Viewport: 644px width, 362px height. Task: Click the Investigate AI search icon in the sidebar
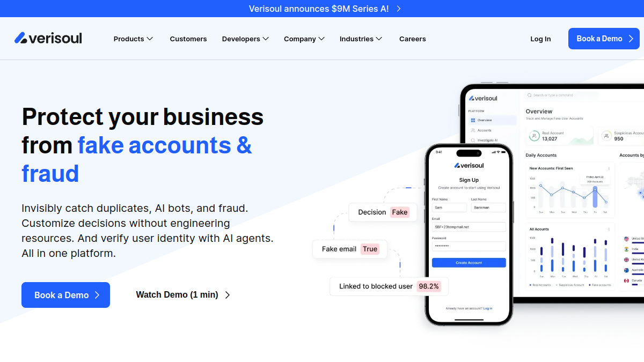pyautogui.click(x=473, y=141)
